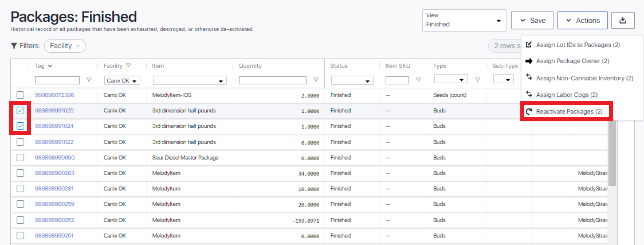This screenshot has height=245, width=644.
Task: Click the Tag column filter funnel icon
Action: (89, 80)
